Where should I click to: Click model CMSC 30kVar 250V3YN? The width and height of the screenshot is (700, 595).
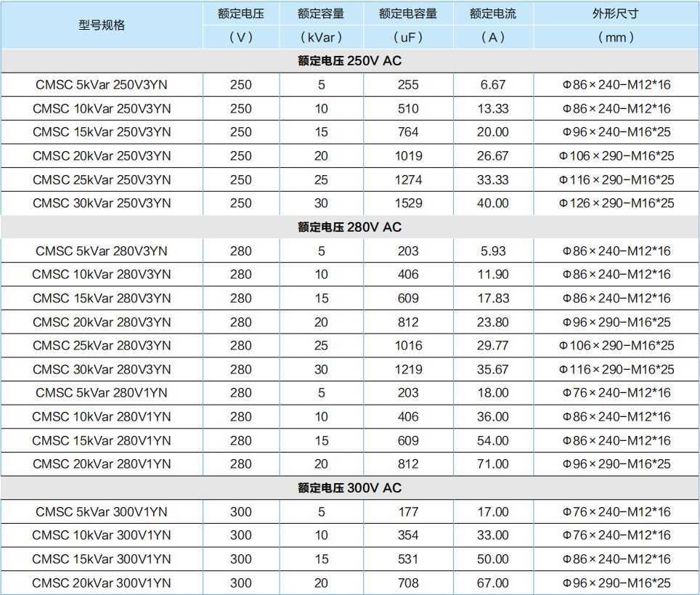102,203
